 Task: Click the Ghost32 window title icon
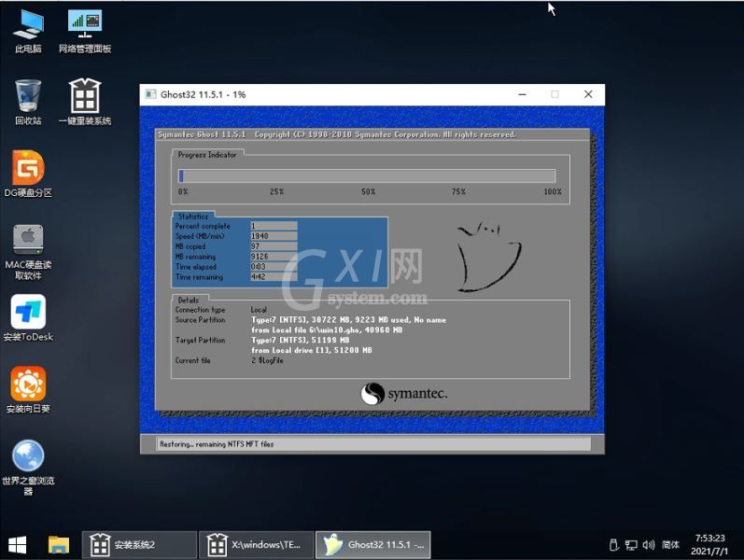(151, 94)
